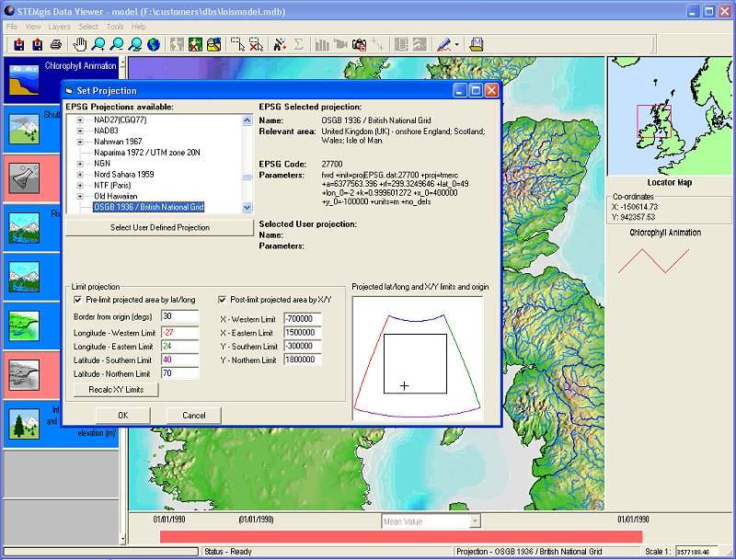The image size is (736, 560).
Task: Toggle Post-limit projected area by X/Y
Action: (224, 300)
